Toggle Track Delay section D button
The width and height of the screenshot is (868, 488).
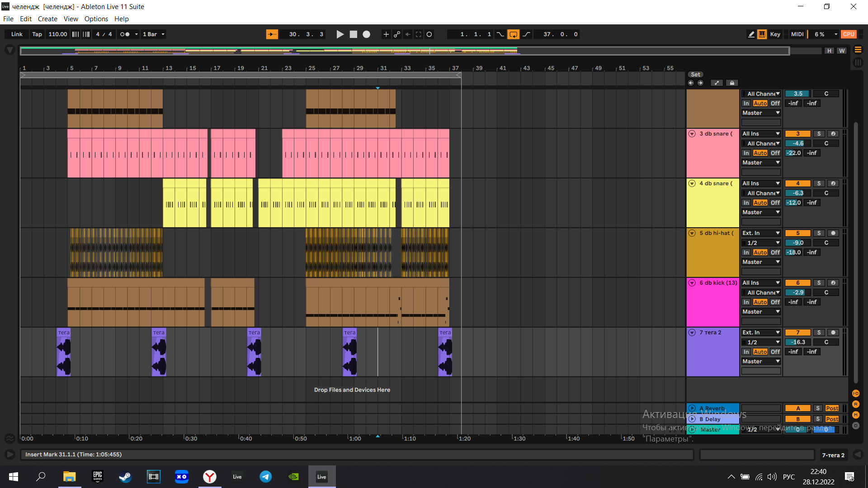(855, 426)
